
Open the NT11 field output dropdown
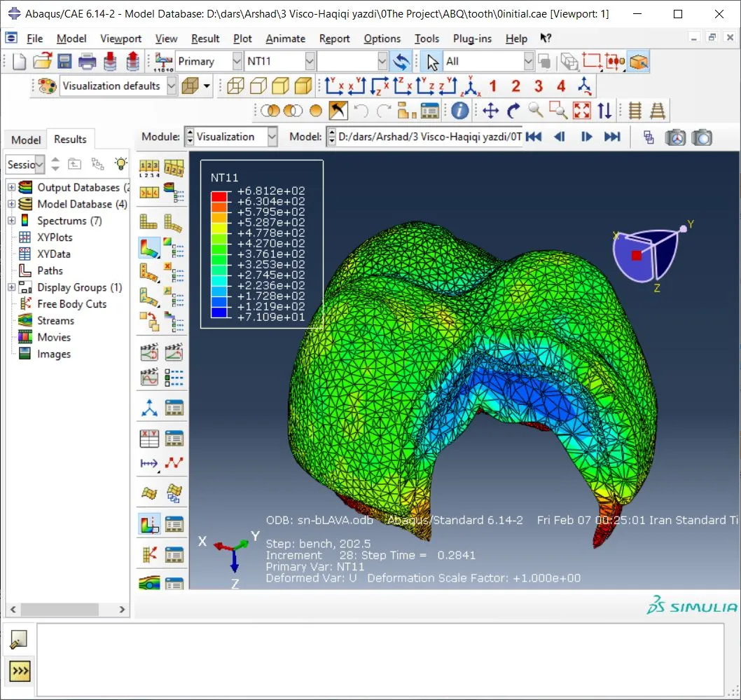310,62
